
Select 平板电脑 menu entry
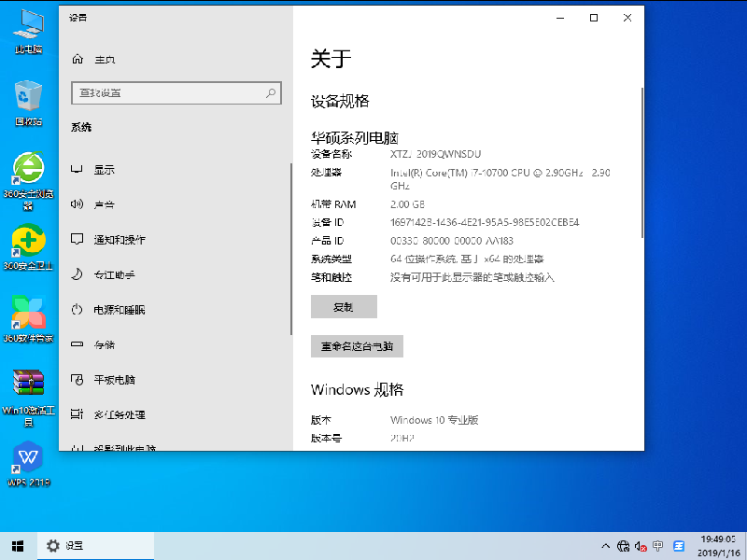click(114, 380)
